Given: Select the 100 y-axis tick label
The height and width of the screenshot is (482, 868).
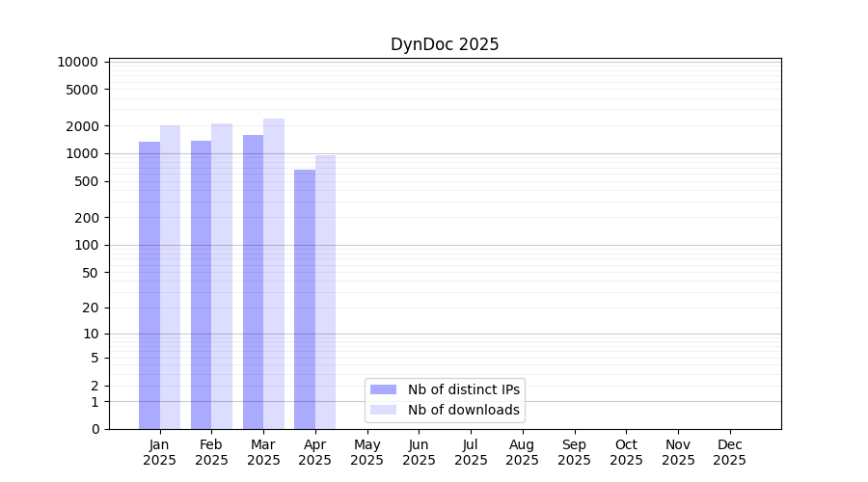Looking at the screenshot, I should pos(86,245).
